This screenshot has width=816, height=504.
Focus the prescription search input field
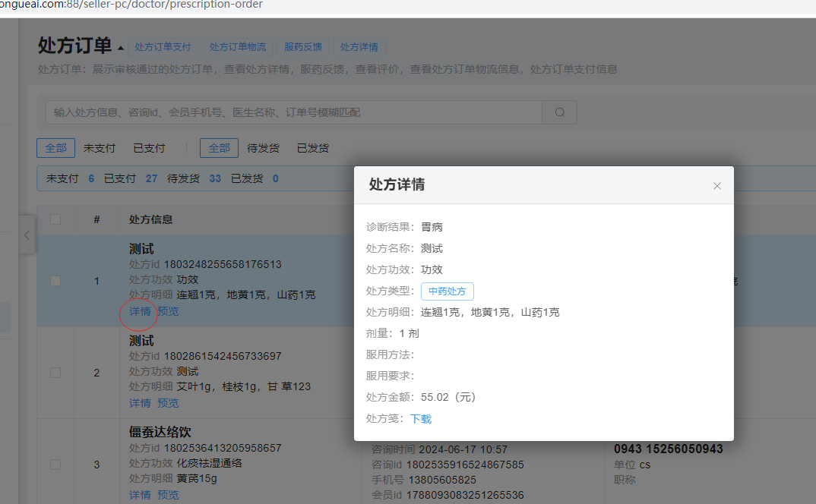pos(294,112)
